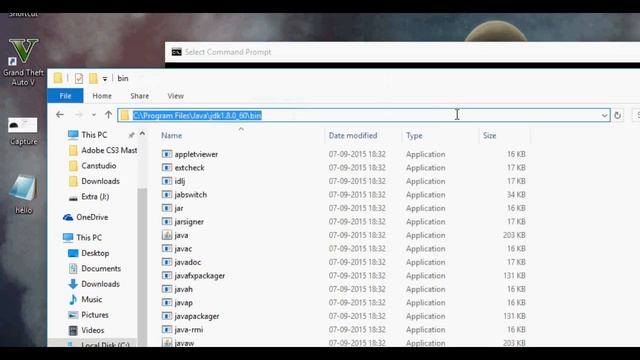Refresh the bin folder view
The height and width of the screenshot is (360, 640).
(x=618, y=116)
